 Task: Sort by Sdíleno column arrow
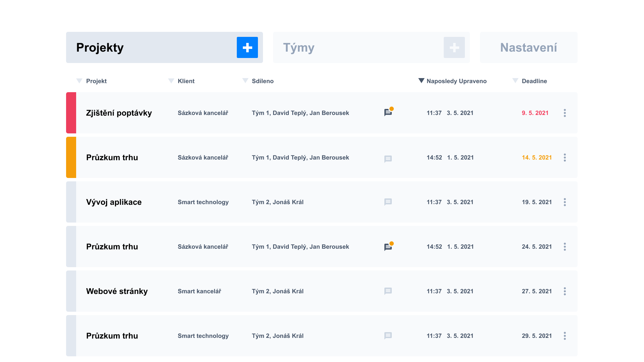coord(245,81)
